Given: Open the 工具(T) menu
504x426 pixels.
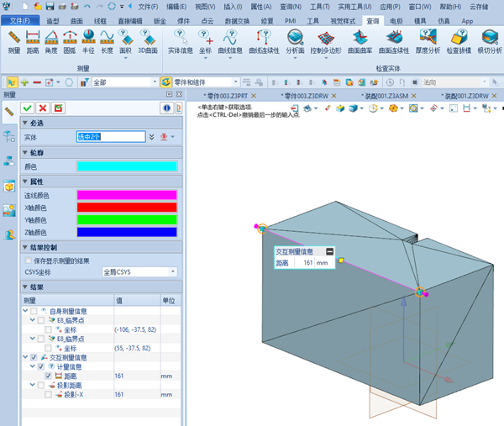Looking at the screenshot, I should tap(320, 7).
